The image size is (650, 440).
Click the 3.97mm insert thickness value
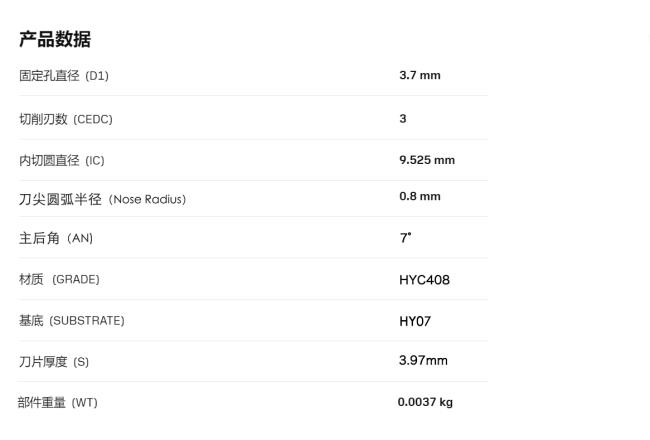pyautogui.click(x=423, y=360)
